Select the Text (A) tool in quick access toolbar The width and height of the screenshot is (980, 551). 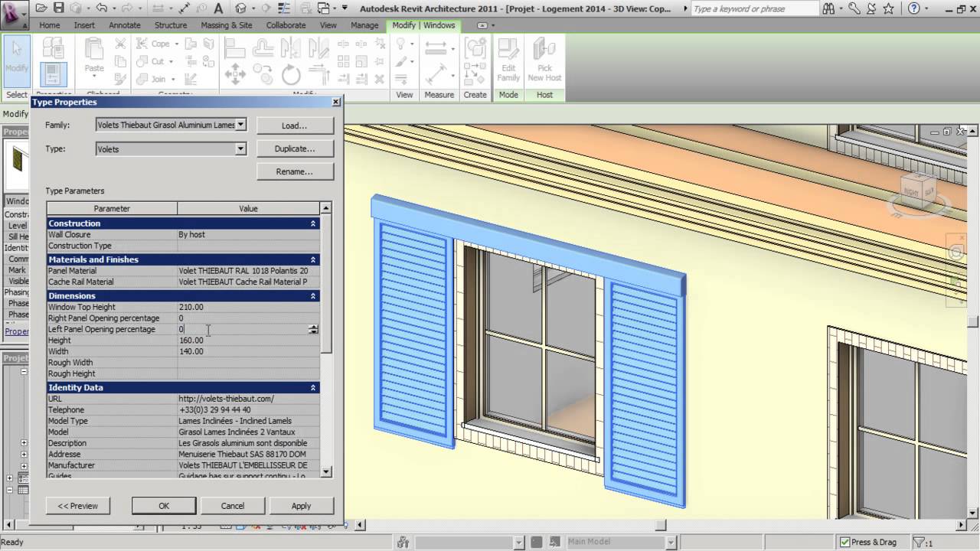tap(217, 8)
